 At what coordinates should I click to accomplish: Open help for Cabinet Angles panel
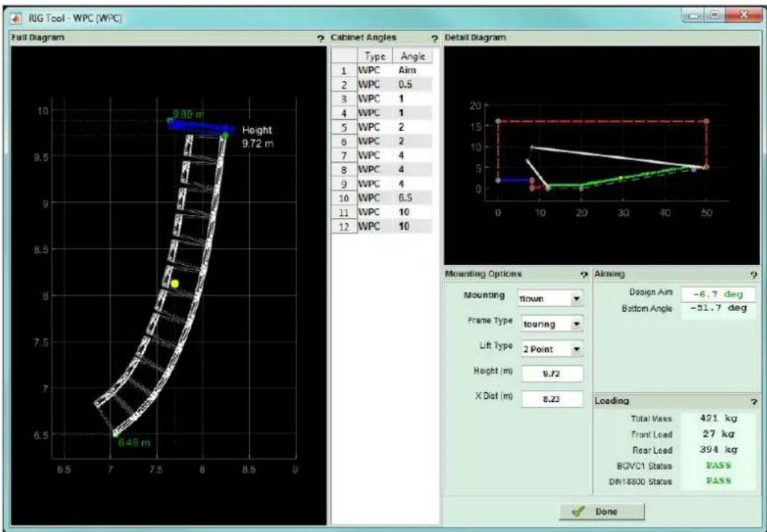pyautogui.click(x=434, y=39)
